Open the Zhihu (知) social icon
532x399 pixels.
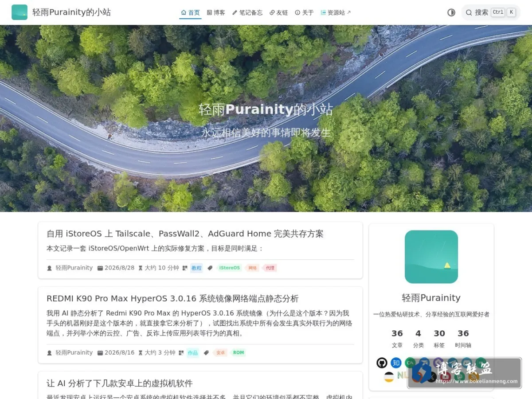click(396, 363)
